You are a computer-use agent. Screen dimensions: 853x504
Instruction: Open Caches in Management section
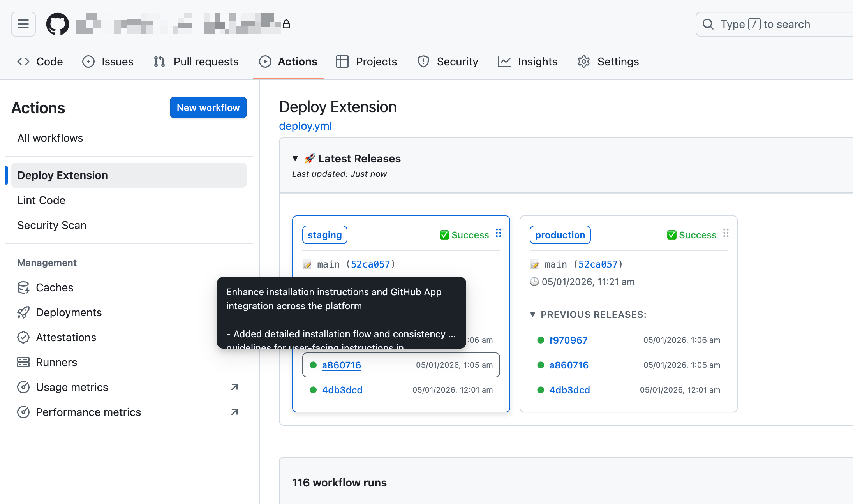coord(55,287)
